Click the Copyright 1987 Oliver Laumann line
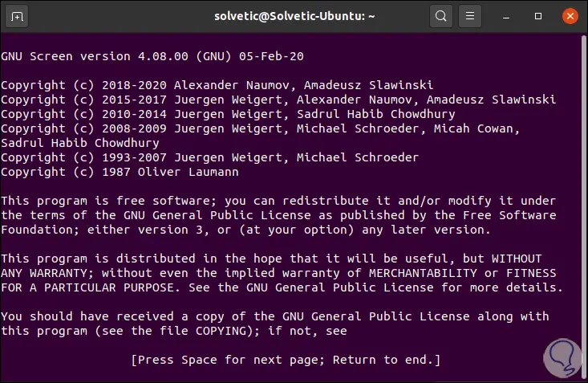This screenshot has height=383, width=588. pos(120,172)
